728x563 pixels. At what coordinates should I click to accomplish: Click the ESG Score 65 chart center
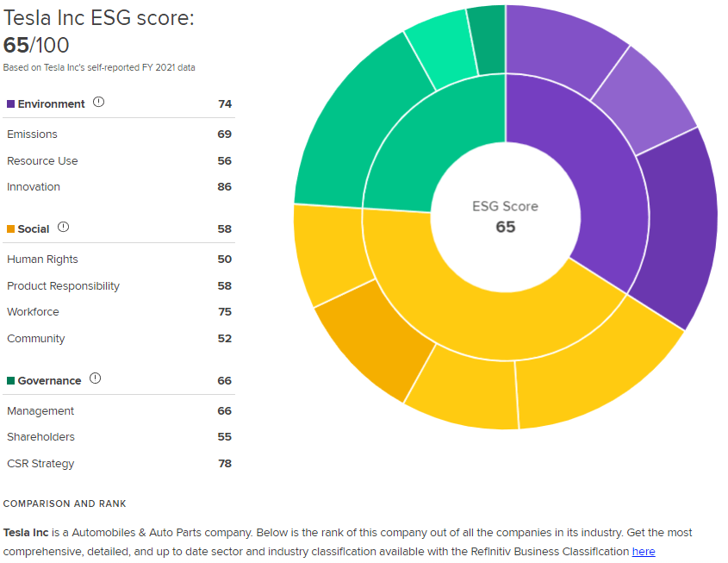coord(505,217)
